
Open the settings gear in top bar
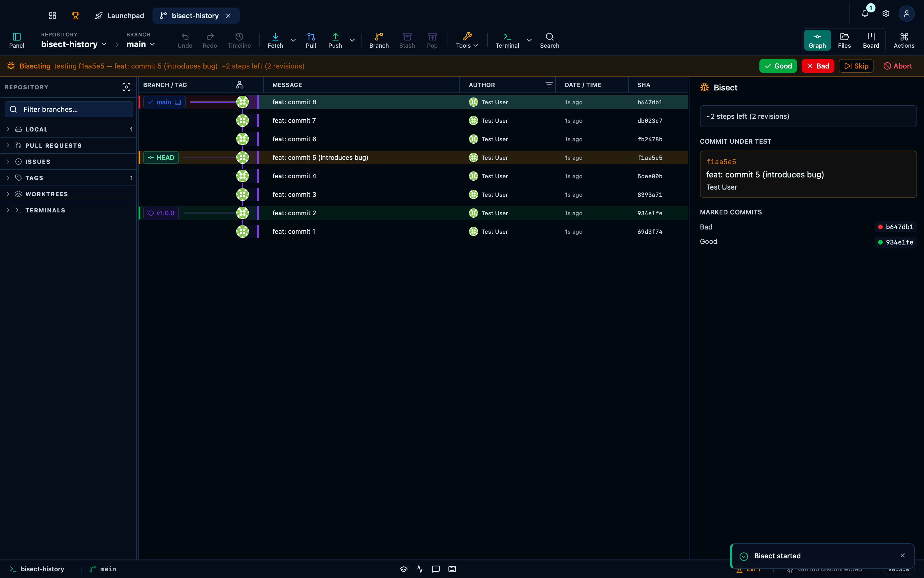click(x=886, y=14)
